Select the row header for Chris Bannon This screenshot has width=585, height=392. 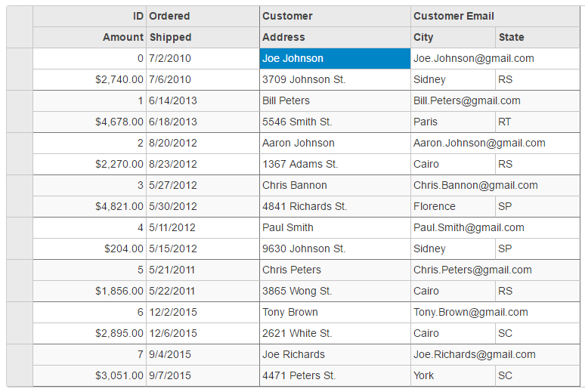(x=19, y=196)
